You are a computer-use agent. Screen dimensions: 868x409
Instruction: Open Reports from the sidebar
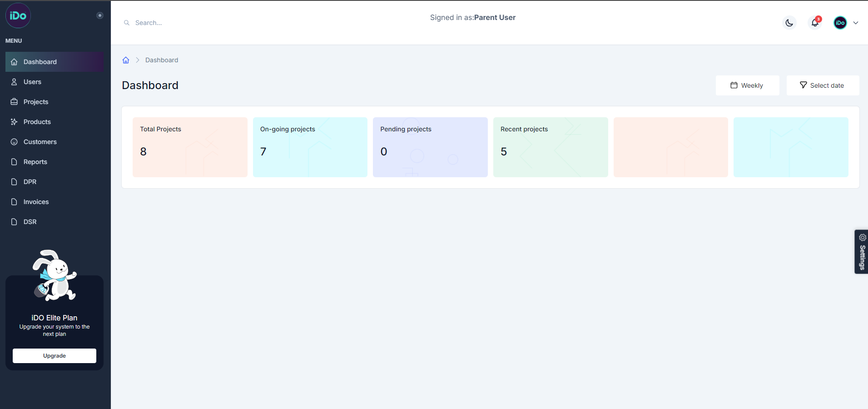click(35, 162)
